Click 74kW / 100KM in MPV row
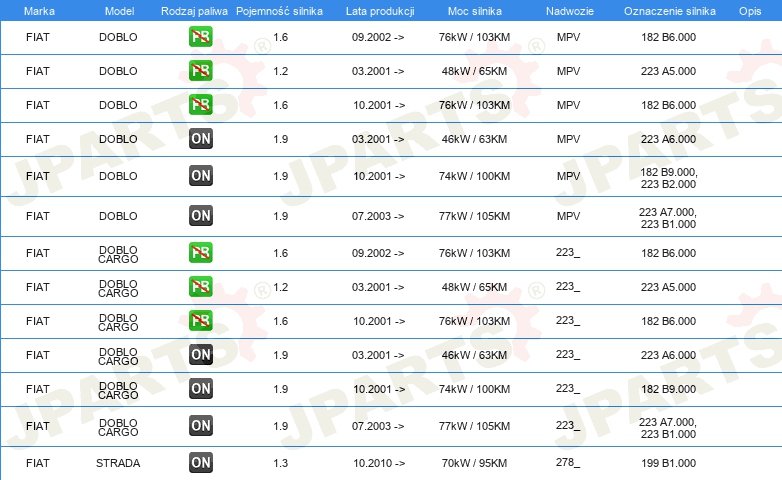This screenshot has width=782, height=480. pos(474,176)
